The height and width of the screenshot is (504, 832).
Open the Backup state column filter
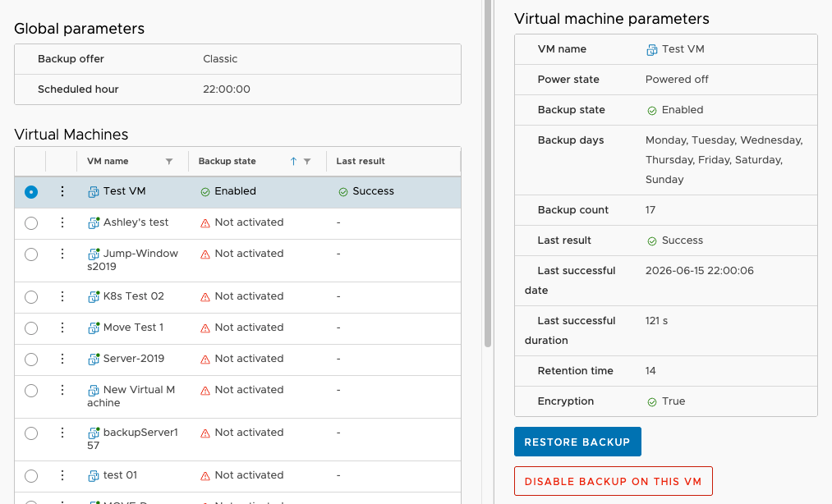point(306,161)
